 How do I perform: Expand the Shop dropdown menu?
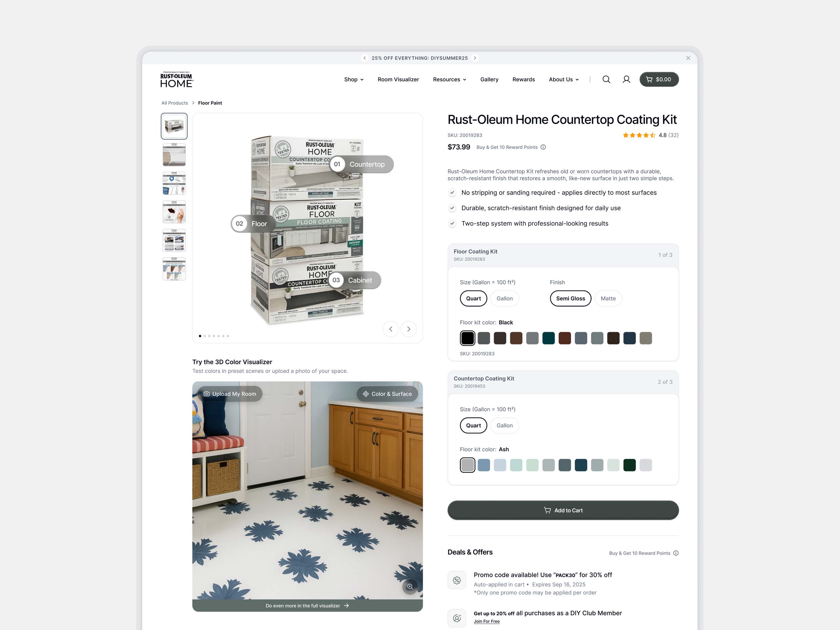pyautogui.click(x=353, y=79)
